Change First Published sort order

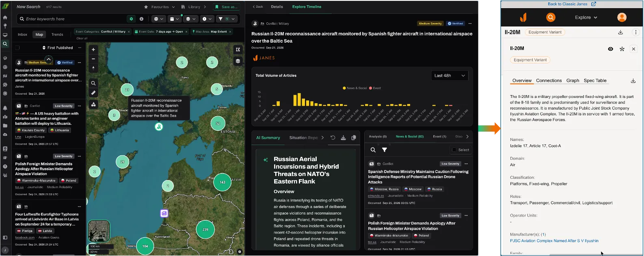pyautogui.click(x=58, y=48)
